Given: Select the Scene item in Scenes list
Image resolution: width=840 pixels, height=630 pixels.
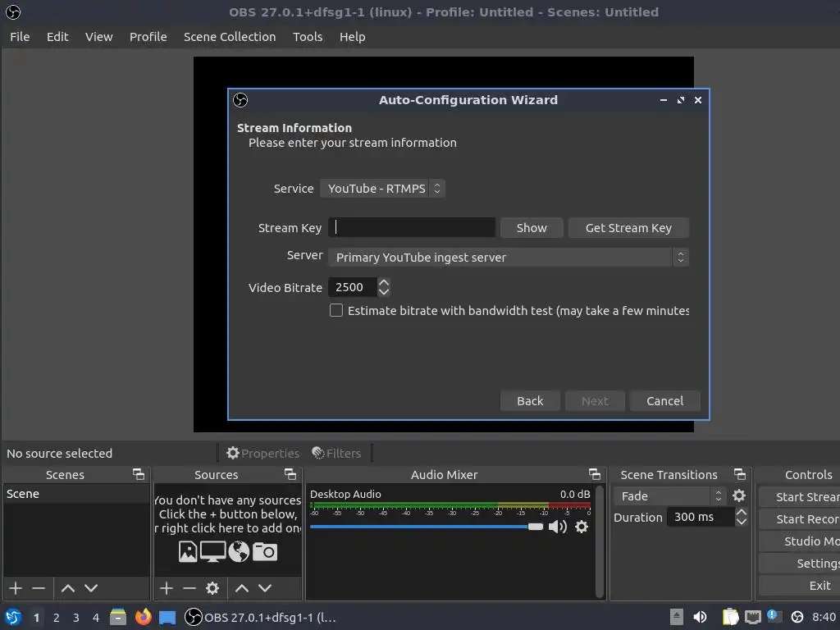Looking at the screenshot, I should (x=76, y=494).
